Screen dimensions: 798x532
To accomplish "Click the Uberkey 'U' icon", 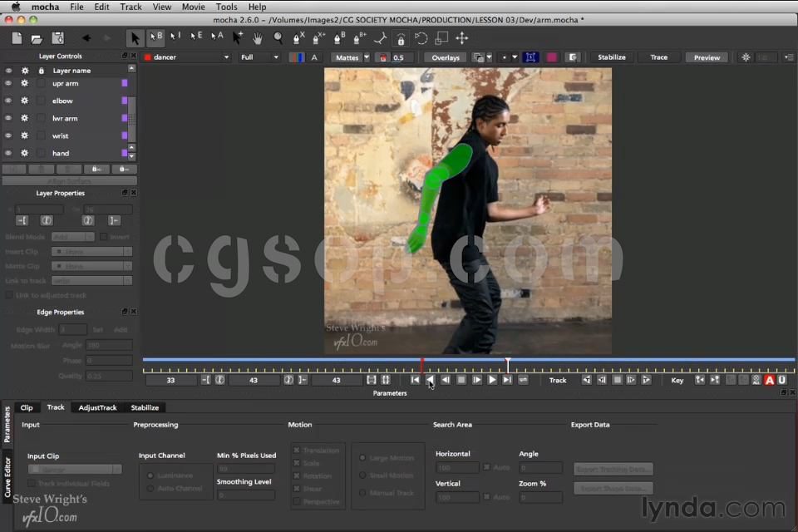I will (782, 380).
